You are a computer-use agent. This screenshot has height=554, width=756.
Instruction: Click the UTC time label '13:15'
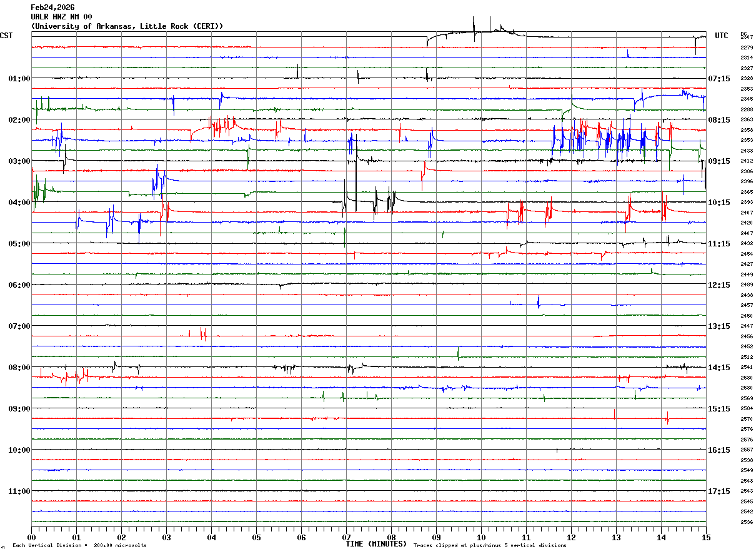[x=719, y=326]
